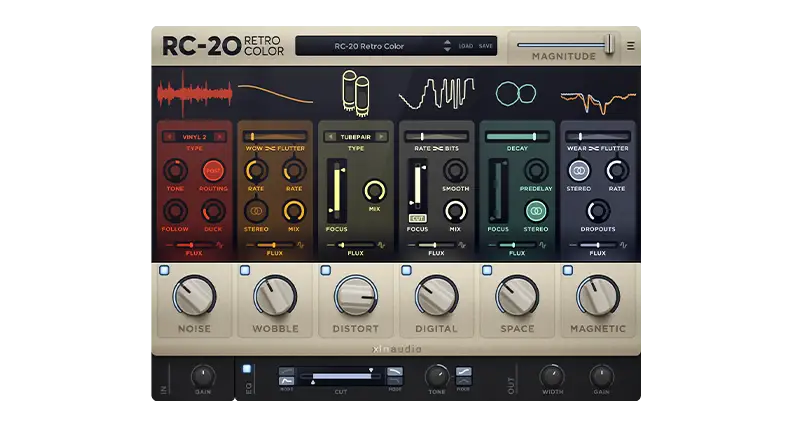
Task: Click the digital bitcrush waveform display
Action: (x=436, y=93)
